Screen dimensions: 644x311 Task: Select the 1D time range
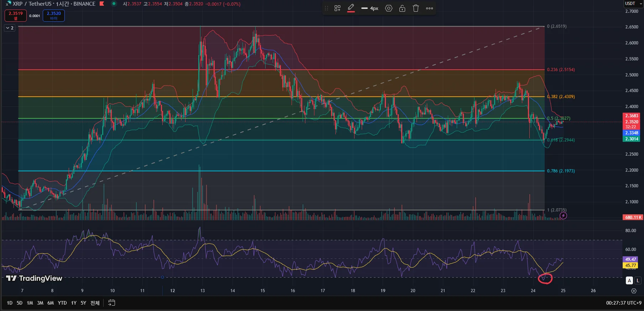point(10,303)
